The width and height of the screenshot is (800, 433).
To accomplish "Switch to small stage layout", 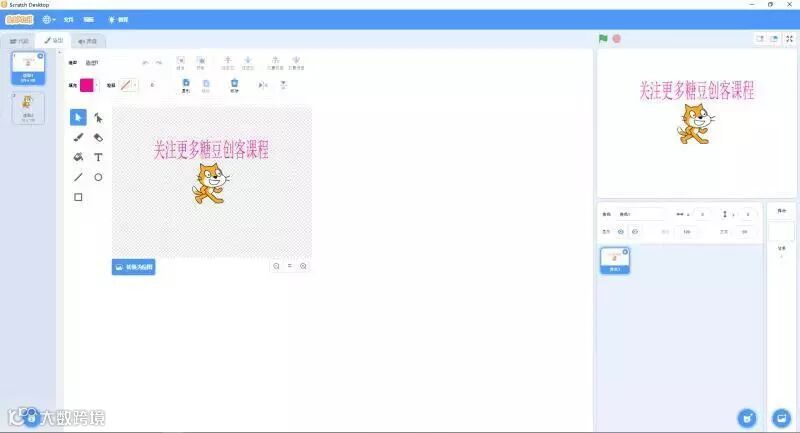I will [x=760, y=39].
